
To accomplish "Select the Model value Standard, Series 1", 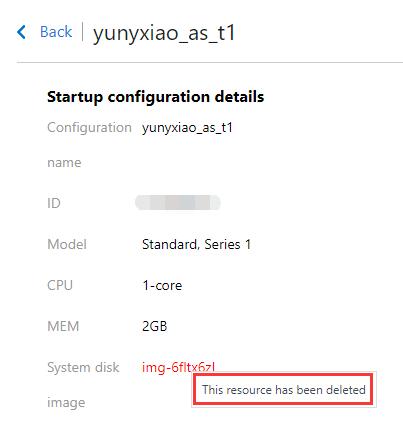I will pyautogui.click(x=196, y=244).
